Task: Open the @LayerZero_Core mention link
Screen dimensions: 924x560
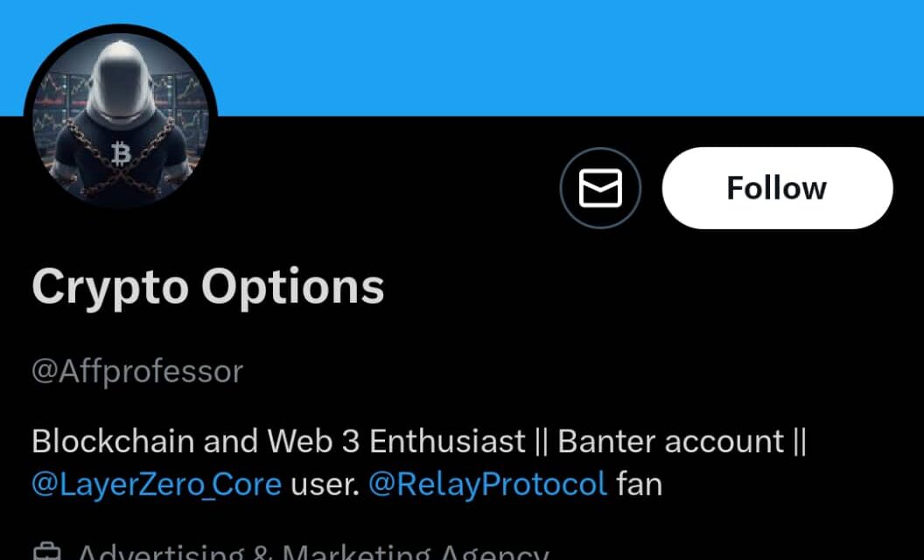Action: (x=157, y=484)
